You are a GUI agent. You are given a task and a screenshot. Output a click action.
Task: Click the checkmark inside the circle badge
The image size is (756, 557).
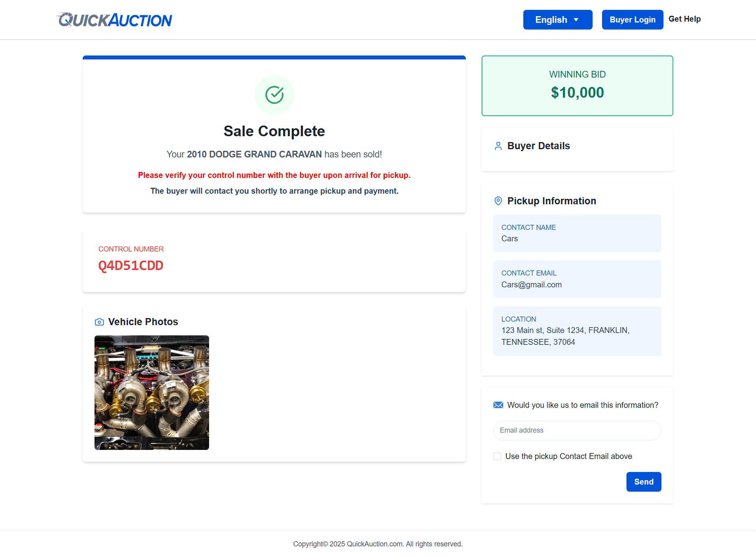click(x=274, y=94)
